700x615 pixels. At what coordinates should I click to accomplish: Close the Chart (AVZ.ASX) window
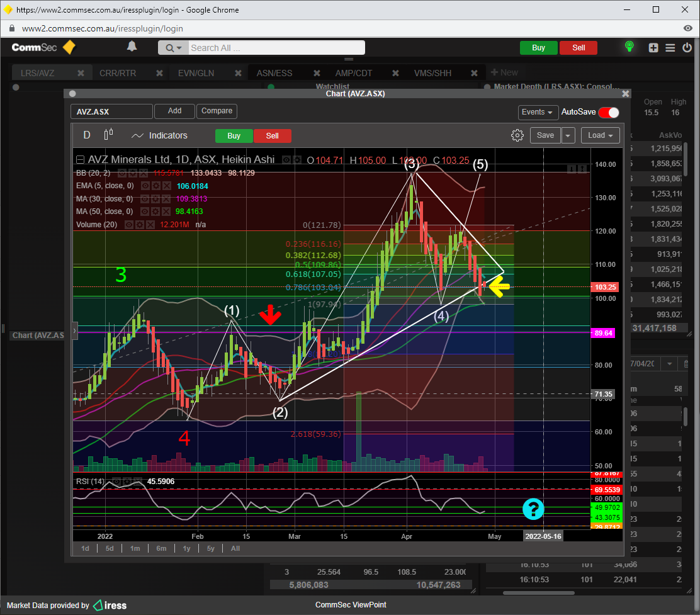[x=626, y=94]
